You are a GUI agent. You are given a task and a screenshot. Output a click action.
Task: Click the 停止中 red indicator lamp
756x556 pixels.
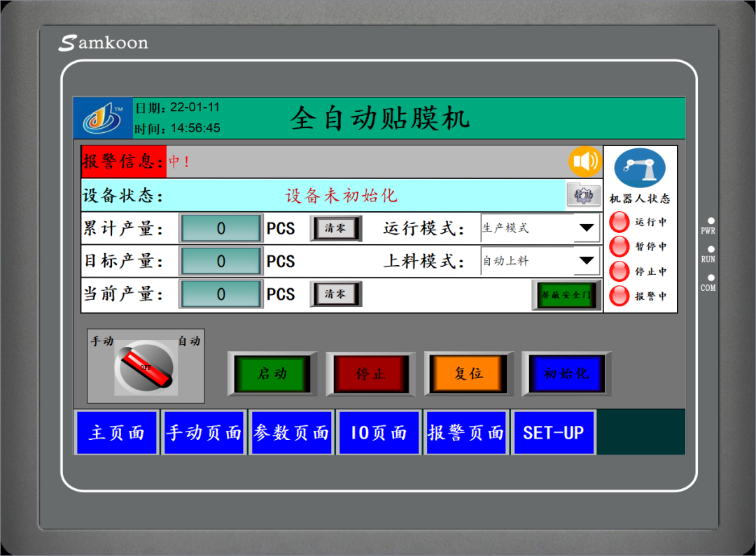point(619,271)
